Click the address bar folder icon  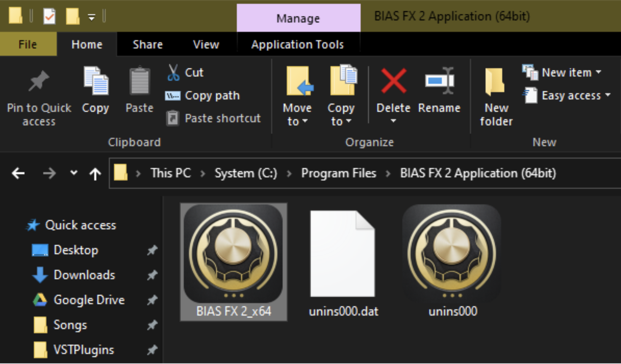tap(121, 173)
